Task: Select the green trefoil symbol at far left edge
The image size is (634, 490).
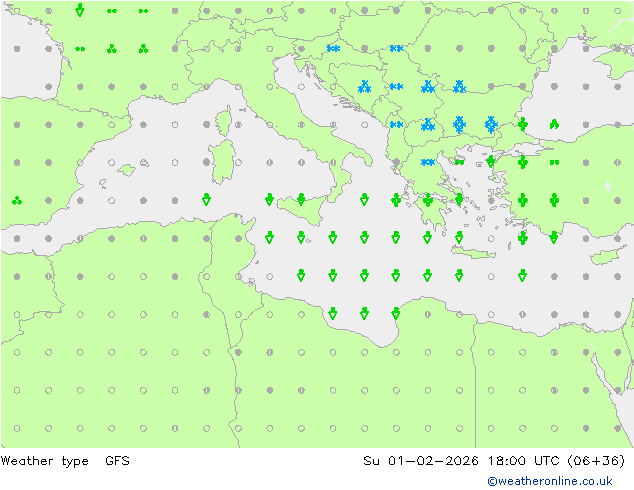Action: pos(17,200)
